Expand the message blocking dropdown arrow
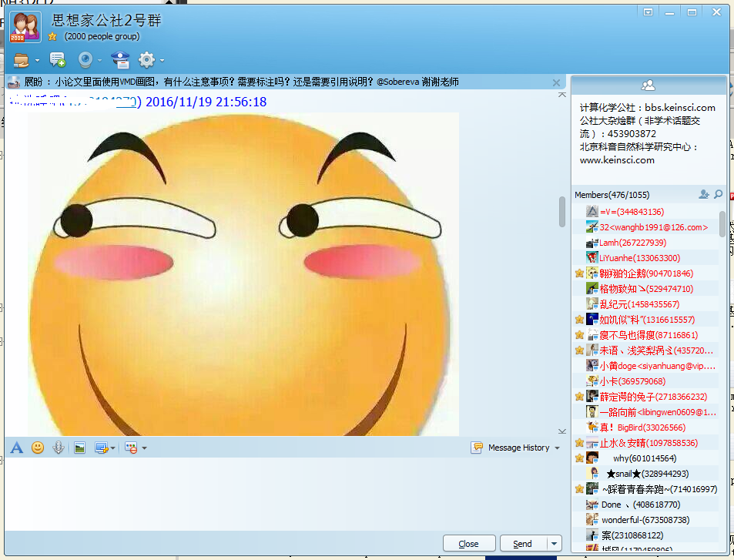This screenshot has height=560, width=734. (x=144, y=448)
